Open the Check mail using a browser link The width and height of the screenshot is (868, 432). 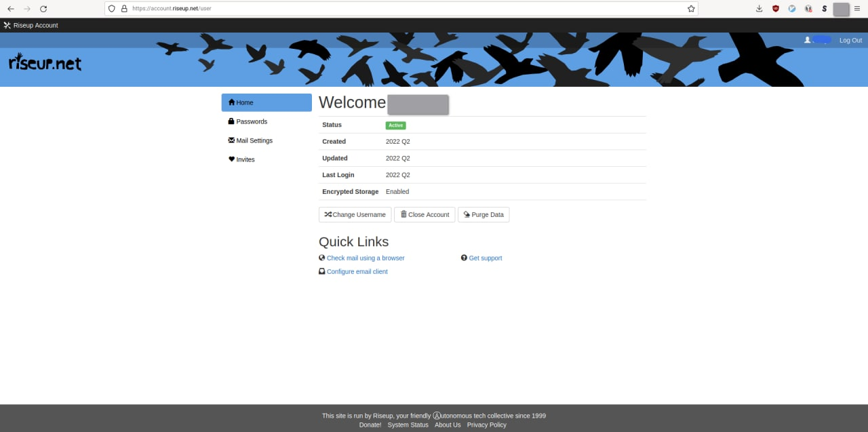(366, 258)
